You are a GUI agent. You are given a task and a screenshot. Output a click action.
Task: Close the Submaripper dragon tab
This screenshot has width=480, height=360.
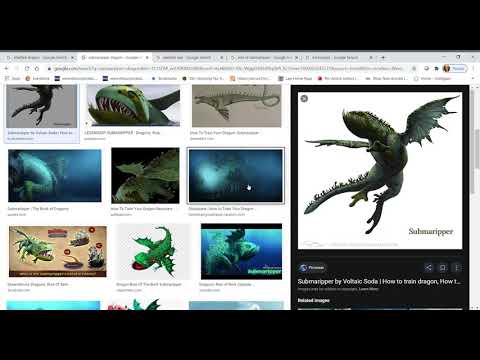coord(147,58)
